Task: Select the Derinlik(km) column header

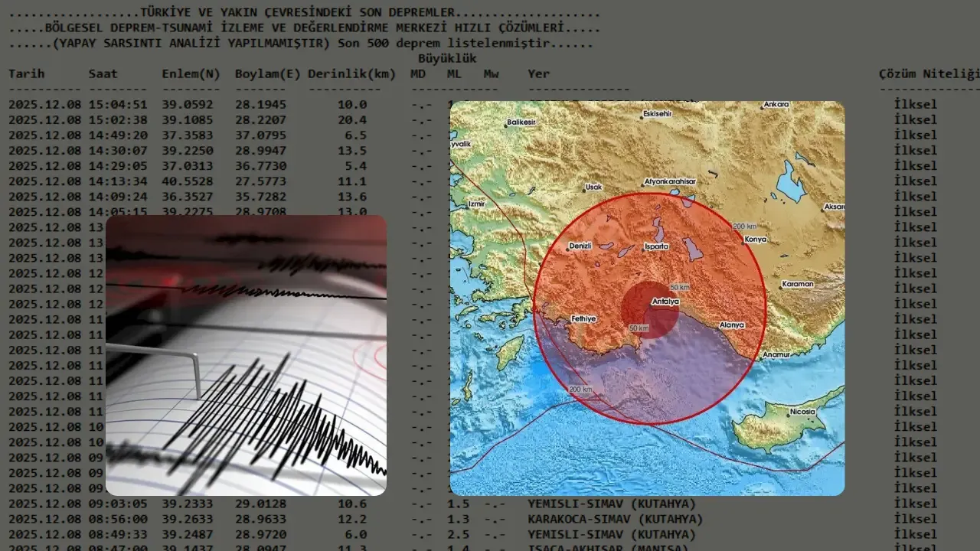Action: [351, 74]
